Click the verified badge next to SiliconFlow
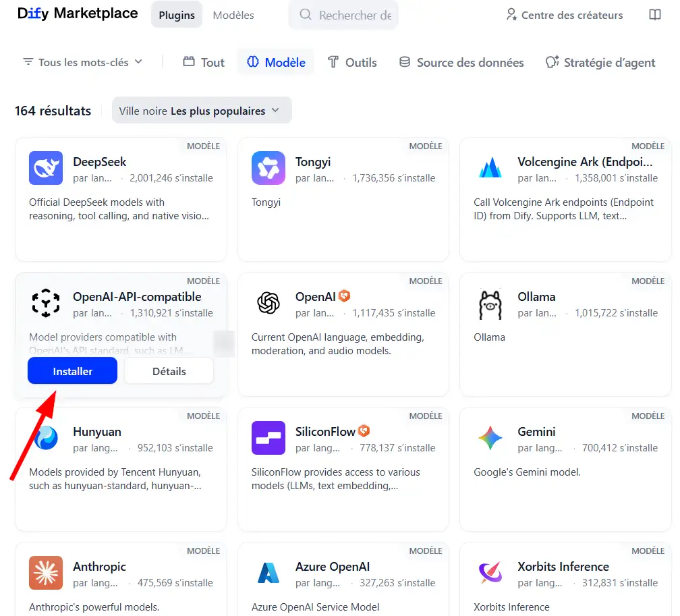This screenshot has width=680, height=616. (364, 430)
